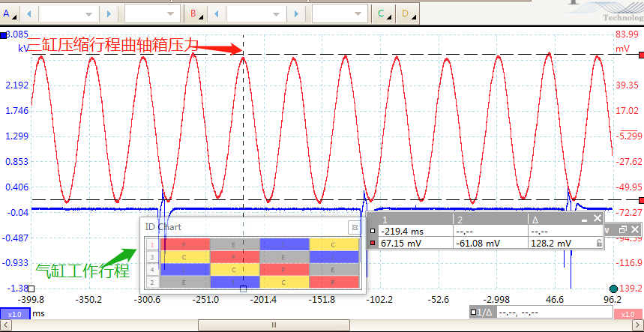The image size is (644, 332).
Task: Close the ruler measurements panel
Action: coord(598,219)
